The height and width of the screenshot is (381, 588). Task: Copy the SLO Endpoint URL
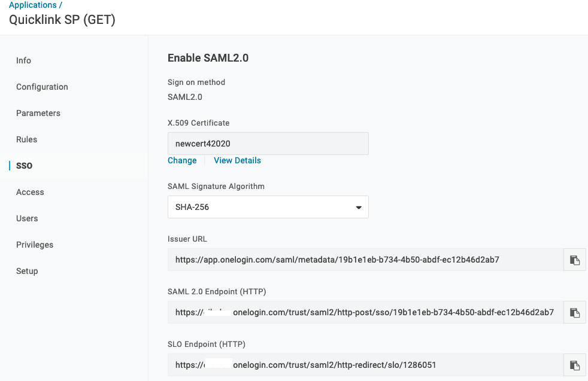click(575, 365)
